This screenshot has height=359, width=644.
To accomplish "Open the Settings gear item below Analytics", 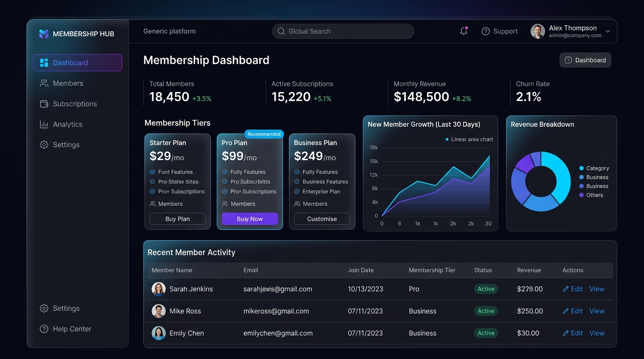I will 44,145.
